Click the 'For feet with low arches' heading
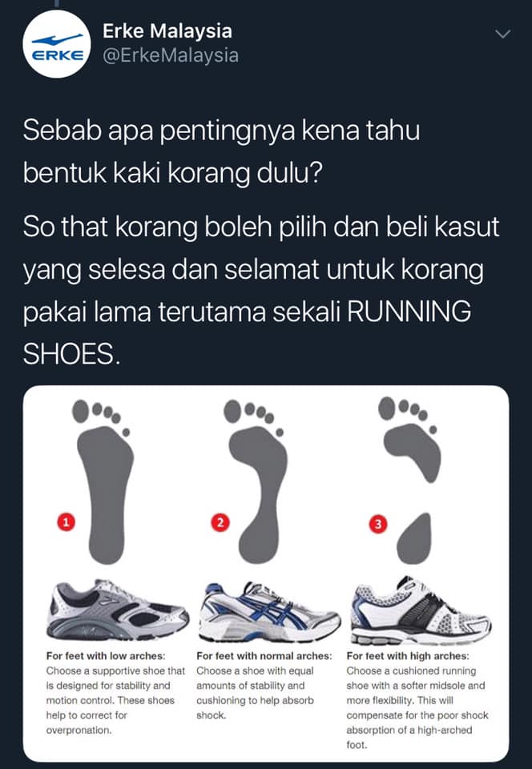The height and width of the screenshot is (769, 532). pos(106,656)
